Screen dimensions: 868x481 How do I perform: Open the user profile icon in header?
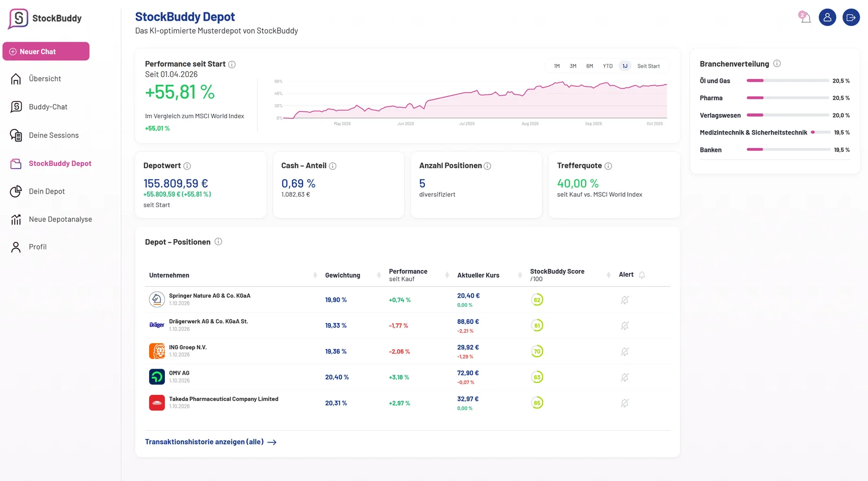point(827,17)
